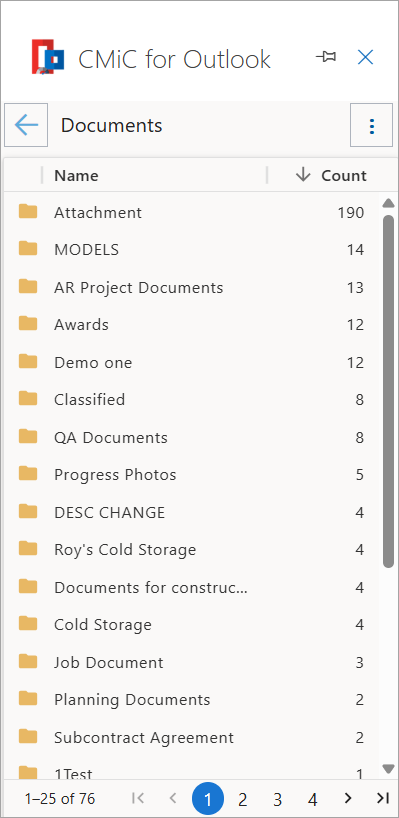The height and width of the screenshot is (818, 399).
Task: Open the Roy's Cold Storage folder
Action: click(x=125, y=550)
